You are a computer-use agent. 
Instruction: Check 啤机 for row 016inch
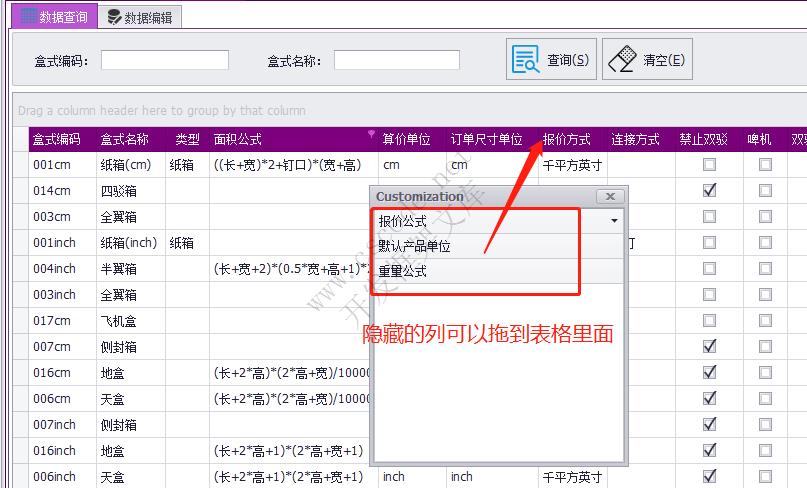tap(765, 450)
